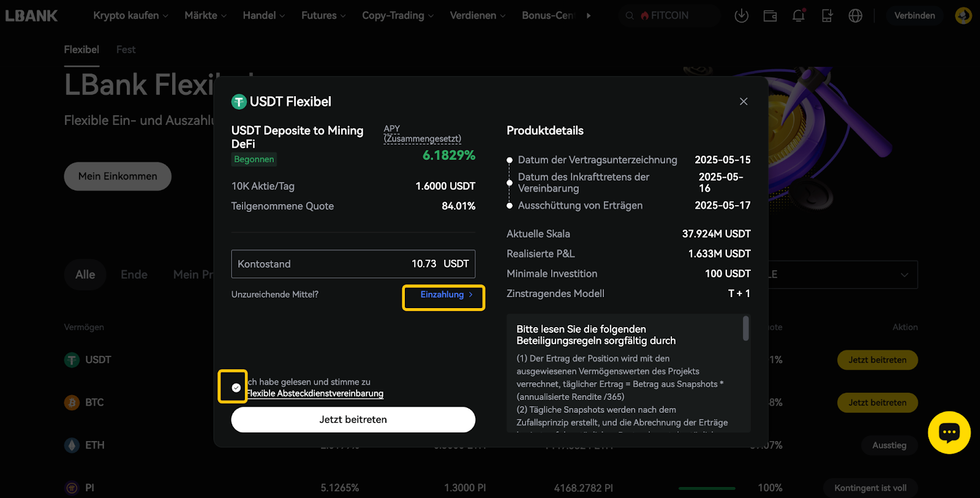This screenshot has width=980, height=498.
Task: Click the 2025-05-17 payout date
Action: point(723,206)
